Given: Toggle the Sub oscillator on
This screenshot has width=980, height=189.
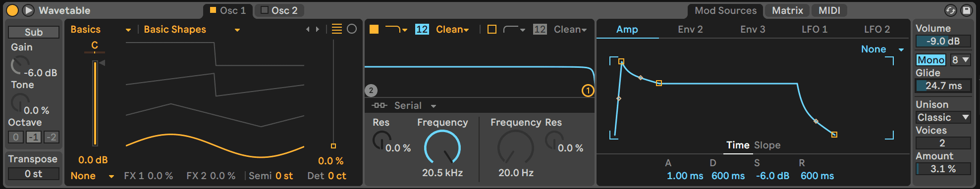Looking at the screenshot, I should [34, 32].
